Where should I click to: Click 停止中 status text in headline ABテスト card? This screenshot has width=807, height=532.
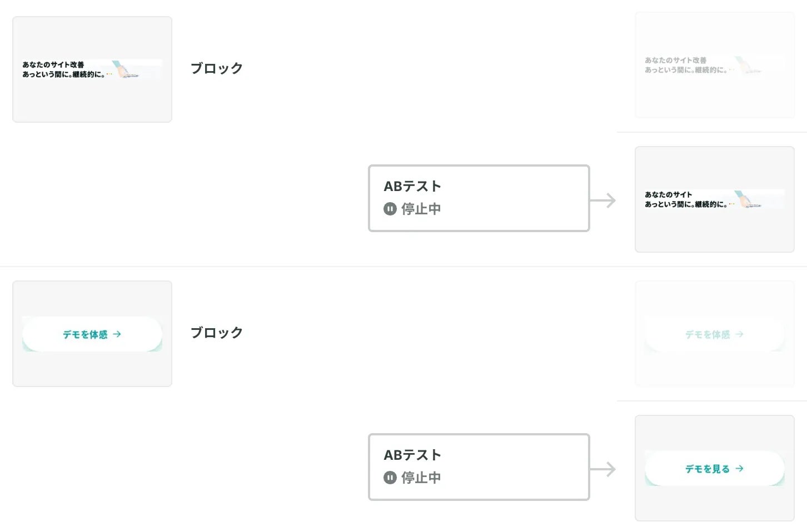coord(421,209)
